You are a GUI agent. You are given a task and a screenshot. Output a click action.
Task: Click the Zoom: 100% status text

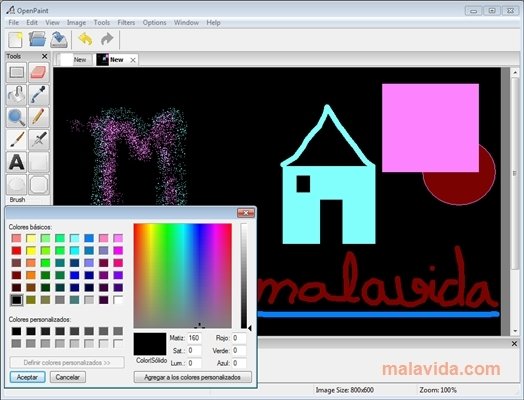[438, 390]
